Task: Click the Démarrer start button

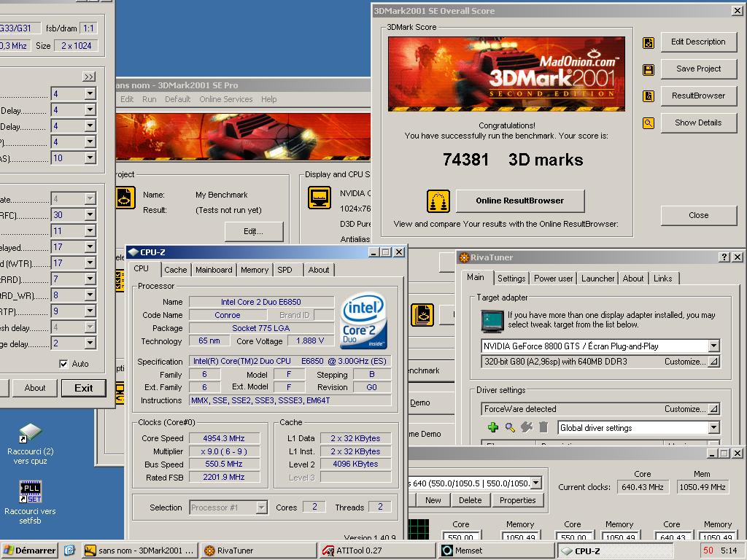Action: coord(30,551)
